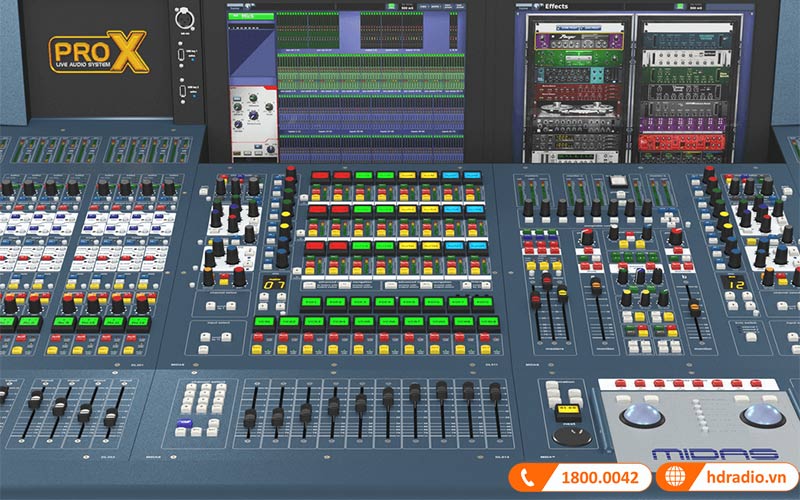Click the green indicator button in the Effects screen title bar
800x500 pixels.
tap(680, 6)
